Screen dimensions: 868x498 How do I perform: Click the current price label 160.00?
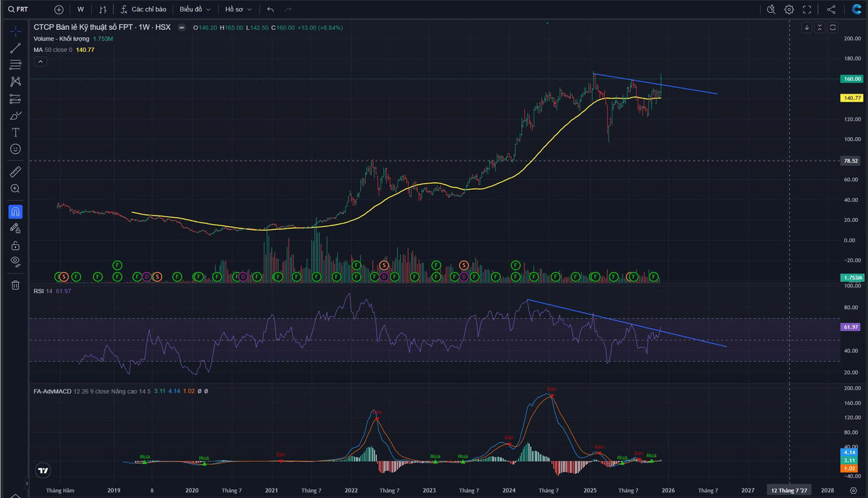(852, 79)
